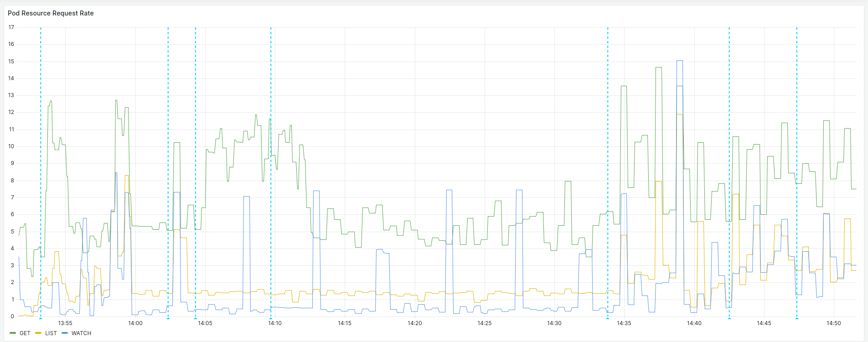Click the blue WATCH peak reaching 15
This screenshot has width=868, height=342.
click(x=680, y=60)
